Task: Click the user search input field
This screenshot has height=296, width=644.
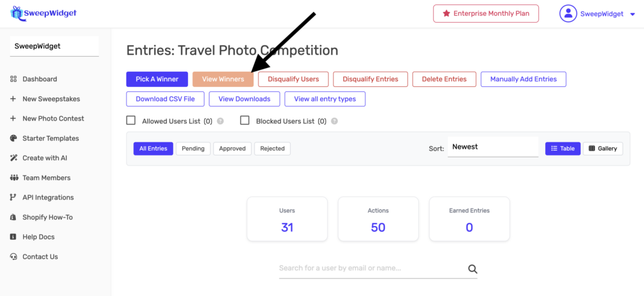Action: point(371,268)
